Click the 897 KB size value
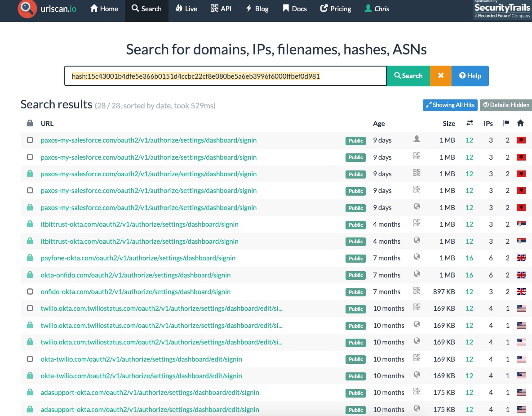 [x=444, y=291]
